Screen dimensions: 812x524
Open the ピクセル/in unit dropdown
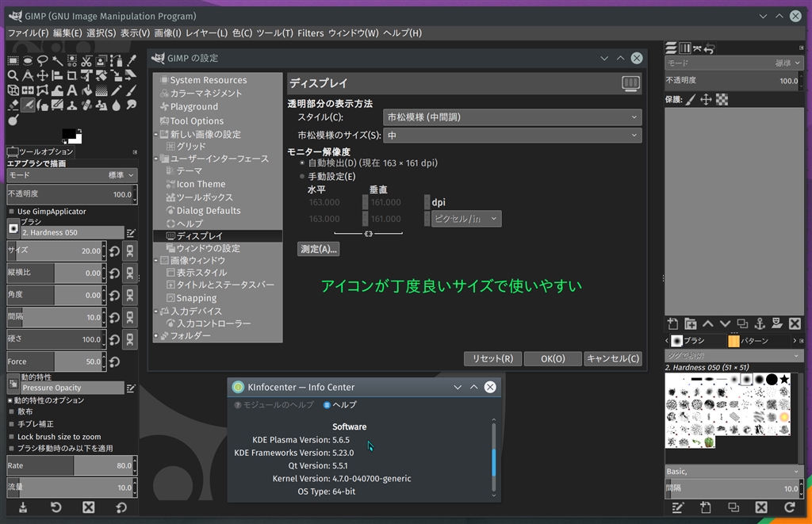(x=466, y=219)
